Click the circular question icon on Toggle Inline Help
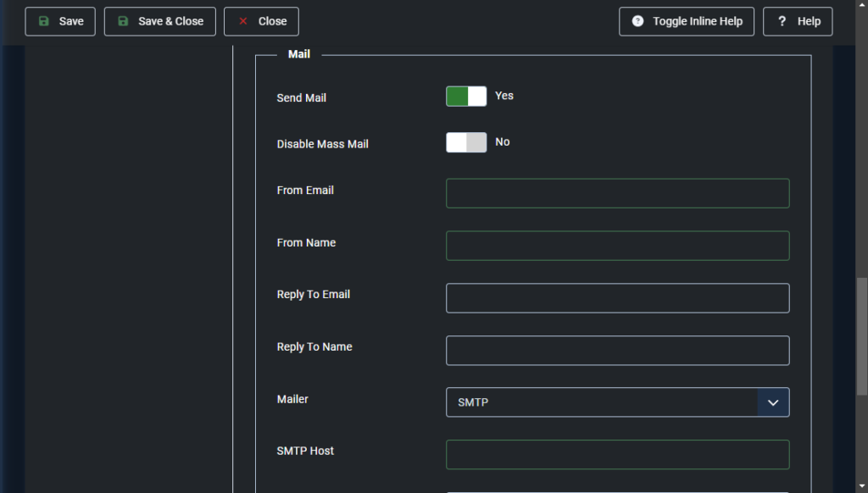Viewport: 868px width, 493px height. pos(637,21)
